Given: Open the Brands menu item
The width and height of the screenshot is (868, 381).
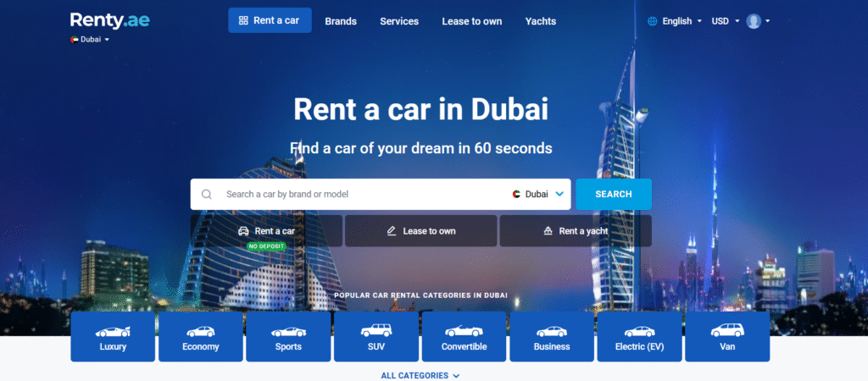Looking at the screenshot, I should [341, 21].
